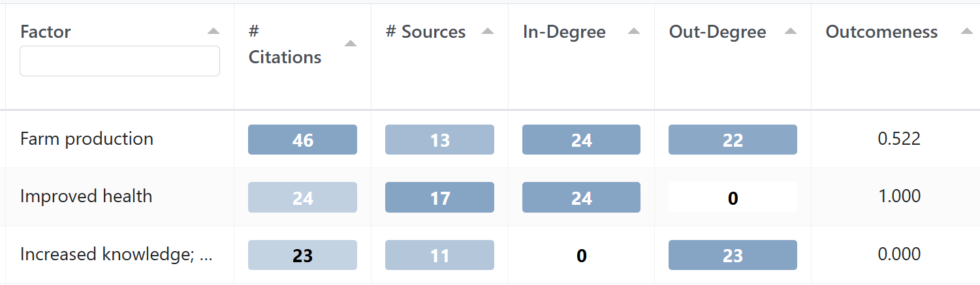Select the Improved health factor
The width and height of the screenshot is (980, 285).
click(86, 196)
